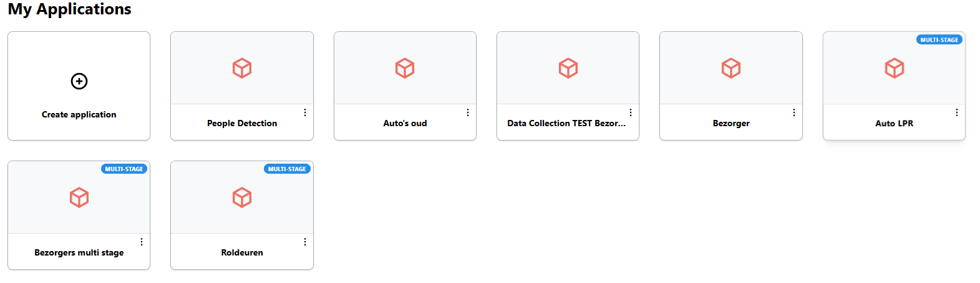Viewport: 980px width, 283px height.
Task: Click the Bezorger cube icon
Action: [731, 68]
